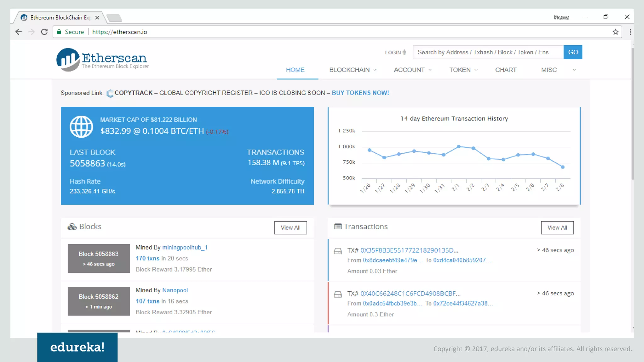Click the browser back arrow
The width and height of the screenshot is (644, 362).
(19, 32)
